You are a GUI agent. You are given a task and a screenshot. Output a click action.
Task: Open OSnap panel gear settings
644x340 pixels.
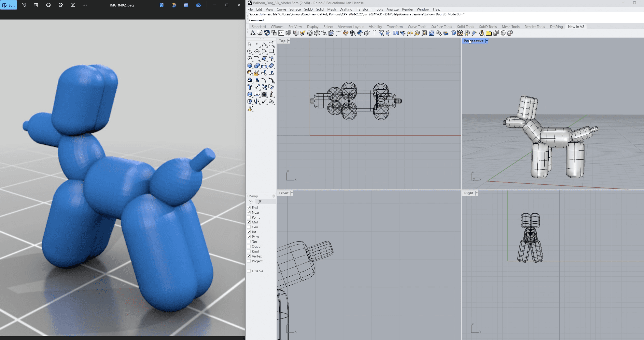[274, 196]
